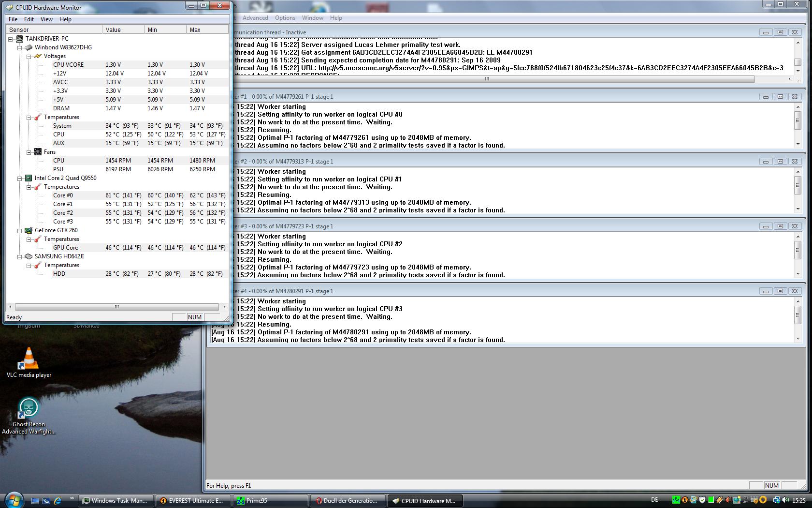Click the Value column header
This screenshot has height=508, width=812.
click(x=123, y=30)
